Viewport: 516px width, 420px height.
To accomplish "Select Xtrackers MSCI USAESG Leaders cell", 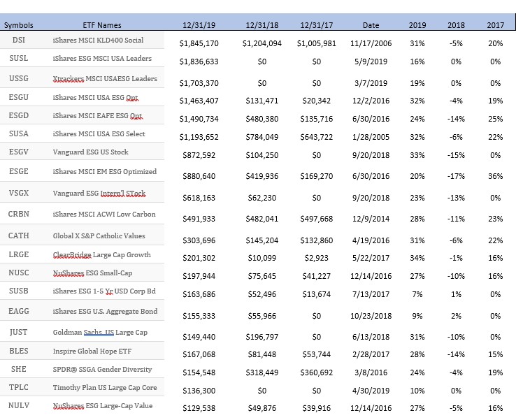I will point(105,78).
